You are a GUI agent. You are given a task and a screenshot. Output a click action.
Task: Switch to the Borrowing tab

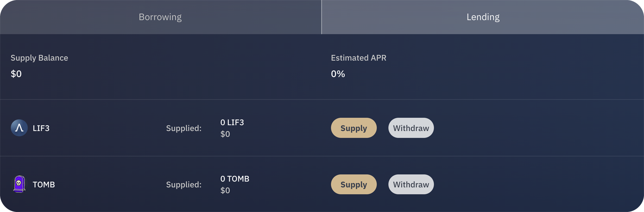pyautogui.click(x=160, y=17)
